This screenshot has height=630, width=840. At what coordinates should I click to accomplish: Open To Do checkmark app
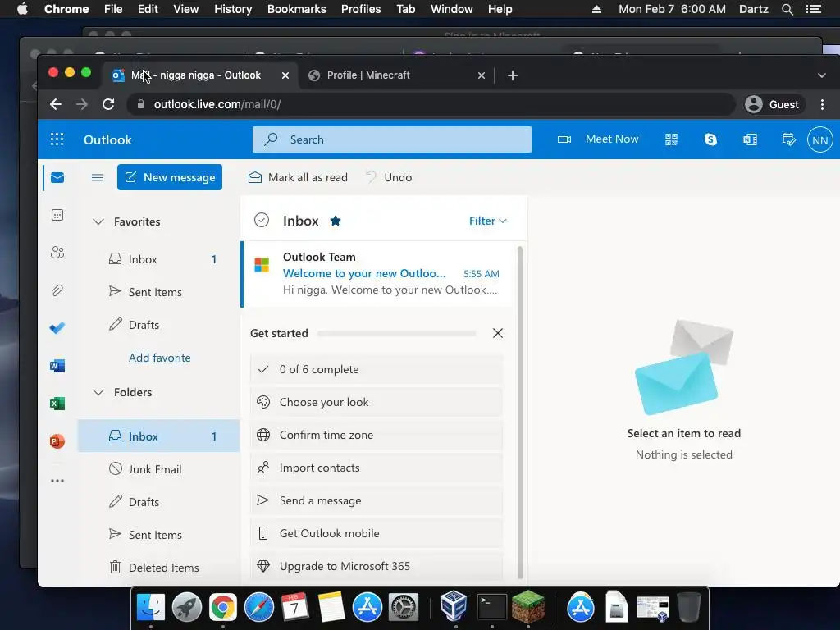(57, 327)
